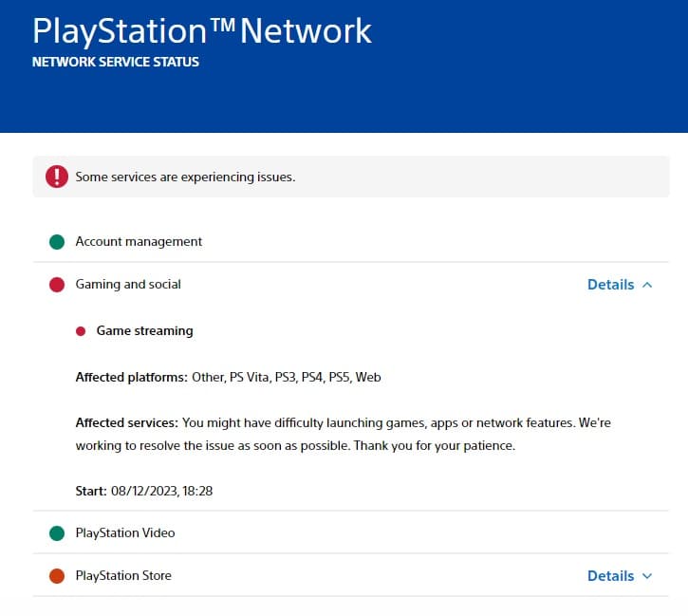The image size is (688, 616).
Task: Click small red dot beside Game streaming
Action: pos(81,331)
